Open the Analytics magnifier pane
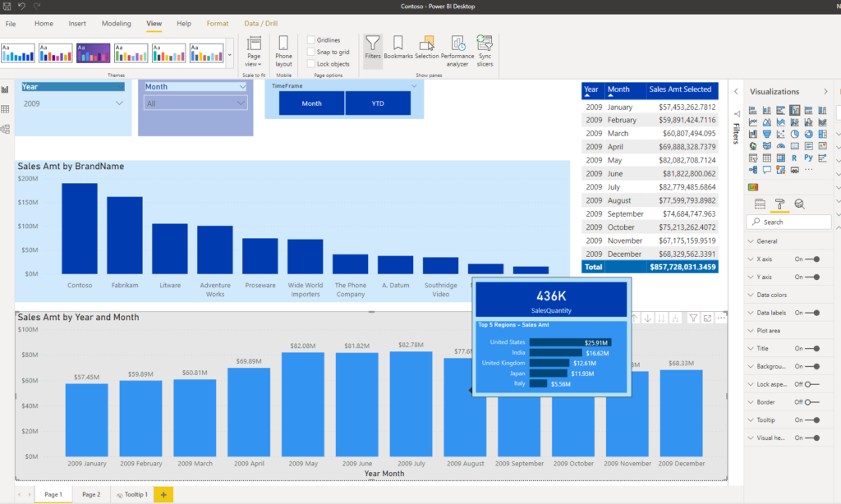 tap(799, 204)
